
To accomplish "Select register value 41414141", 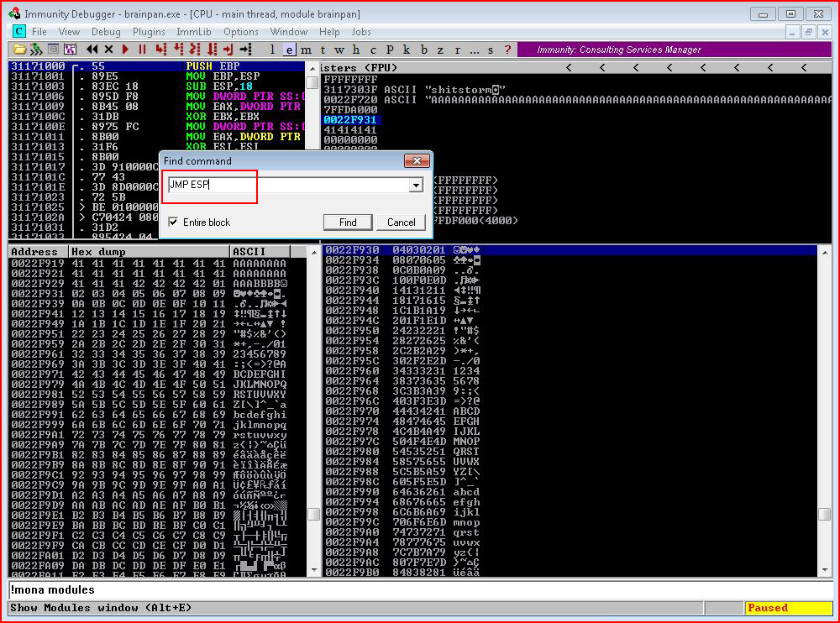I will tap(349, 129).
